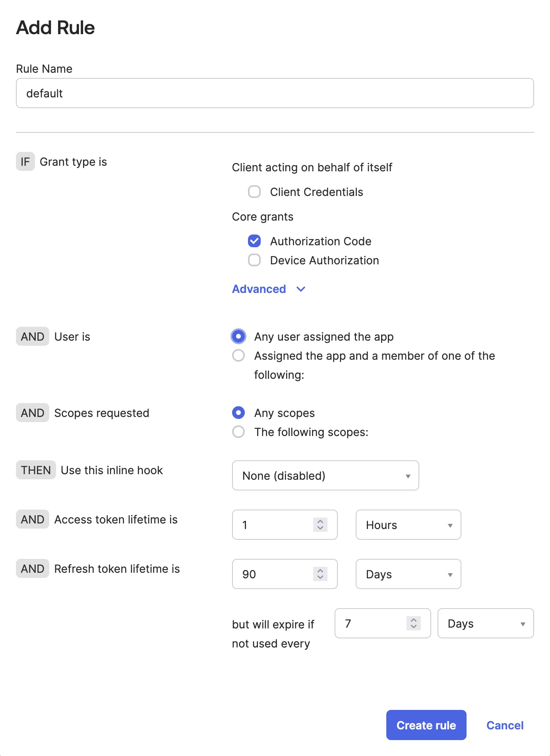This screenshot has width=550, height=756.
Task: Uncheck Authorization Code under Core grants
Action: click(254, 241)
